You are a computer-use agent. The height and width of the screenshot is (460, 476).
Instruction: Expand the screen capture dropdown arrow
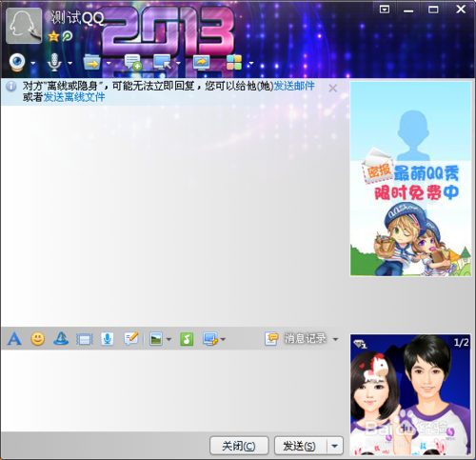click(x=223, y=339)
